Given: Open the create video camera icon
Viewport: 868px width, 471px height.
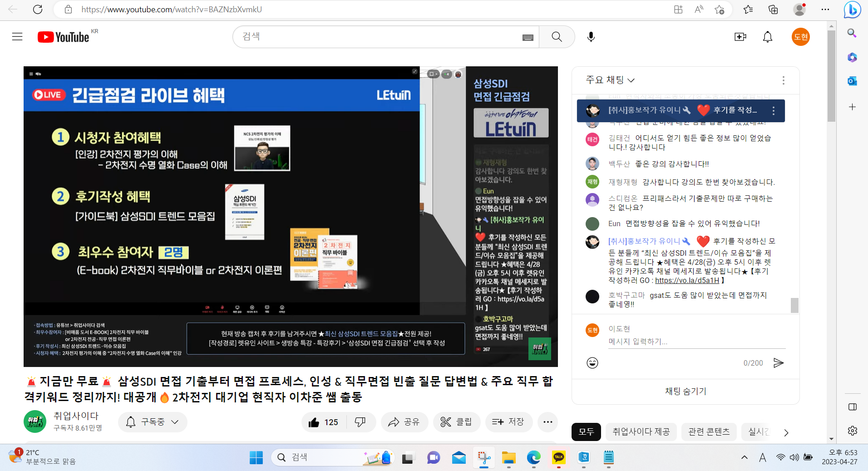Looking at the screenshot, I should (740, 37).
